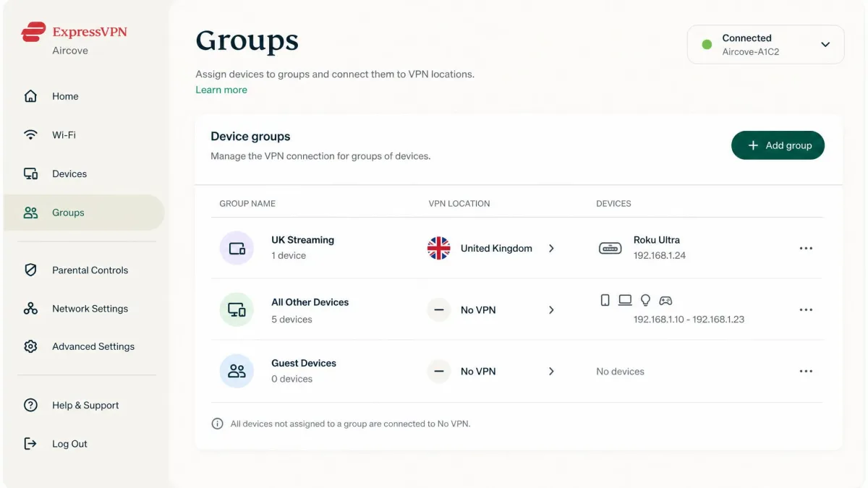Click the DEVICES column header
This screenshot has width=868, height=488.
[x=613, y=204]
